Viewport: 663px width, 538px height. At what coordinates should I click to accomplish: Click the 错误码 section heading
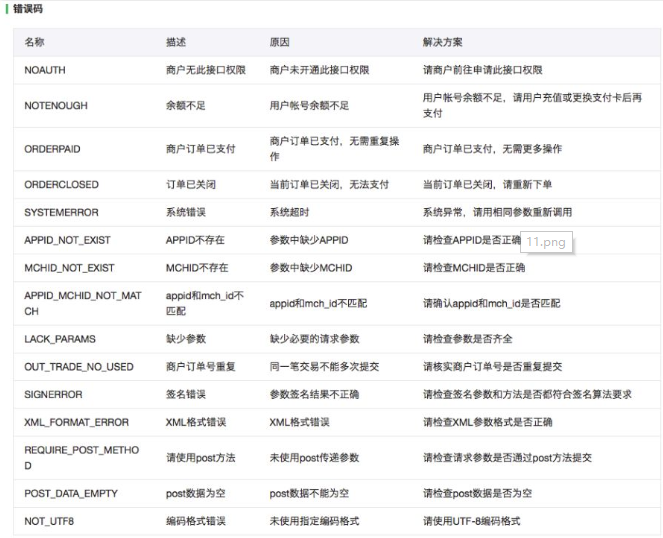[x=28, y=8]
